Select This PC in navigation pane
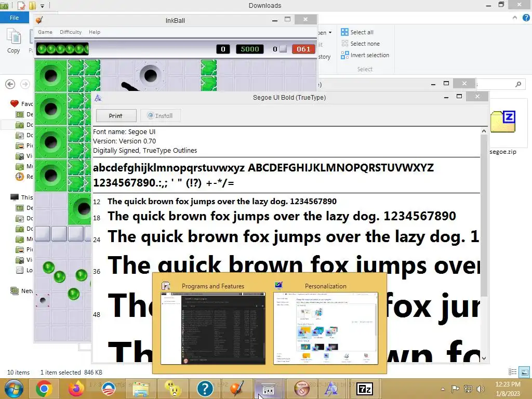This screenshot has height=399, width=532. (22, 197)
